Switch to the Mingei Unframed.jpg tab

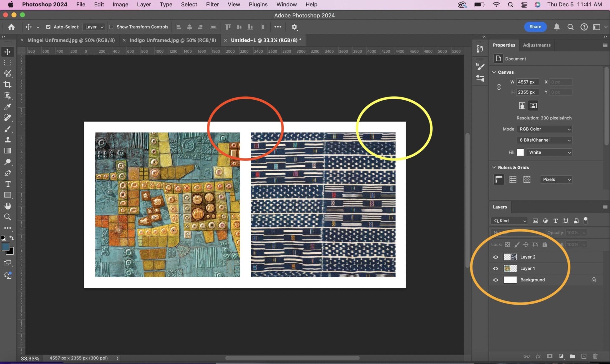(x=71, y=40)
